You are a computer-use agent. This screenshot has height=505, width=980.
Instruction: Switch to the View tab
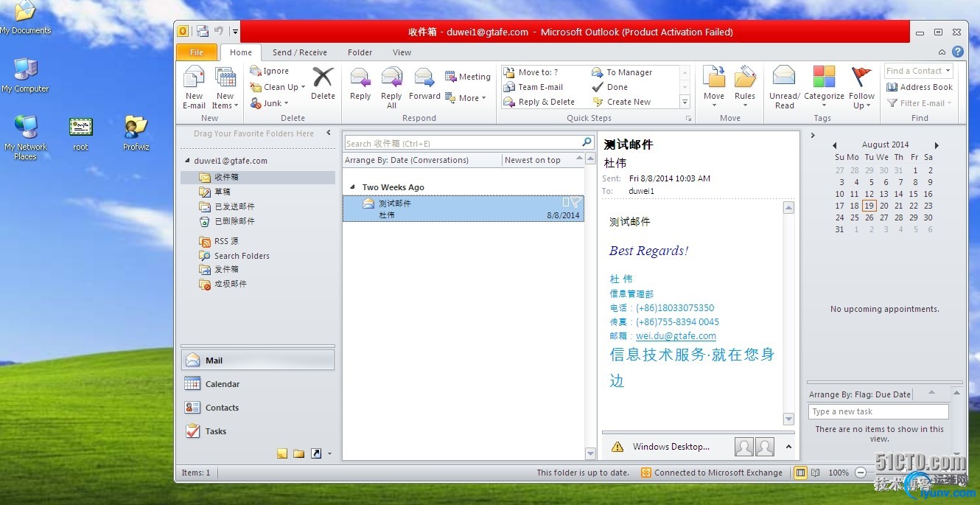[402, 52]
